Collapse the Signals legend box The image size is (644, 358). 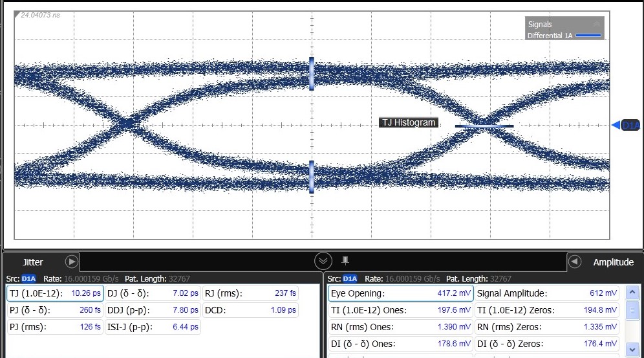(596, 24)
